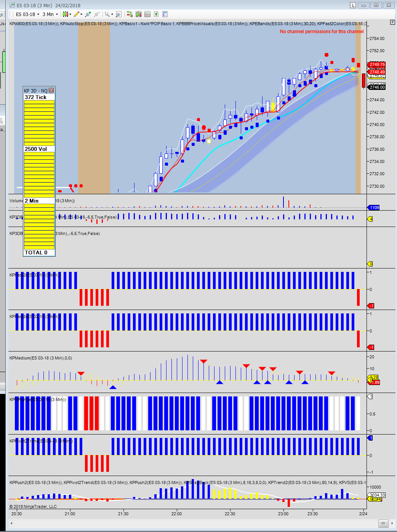Click the horizontal scrollbar thumb at bottom
Screen dimensions: 397x532
click(x=383, y=523)
